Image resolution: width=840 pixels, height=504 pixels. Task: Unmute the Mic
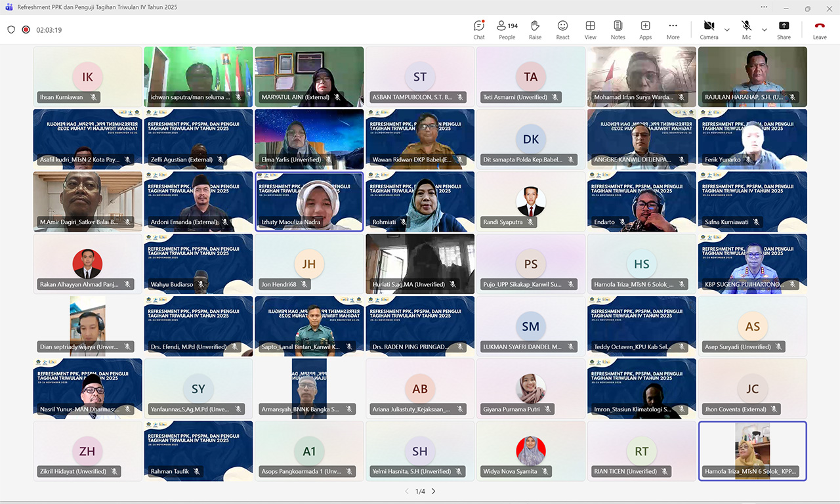746,29
